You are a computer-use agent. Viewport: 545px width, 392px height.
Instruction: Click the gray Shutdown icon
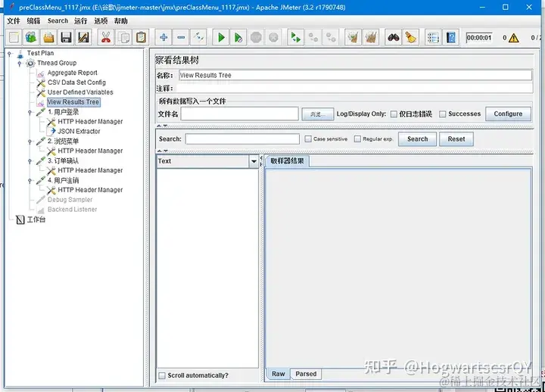pyautogui.click(x=273, y=37)
